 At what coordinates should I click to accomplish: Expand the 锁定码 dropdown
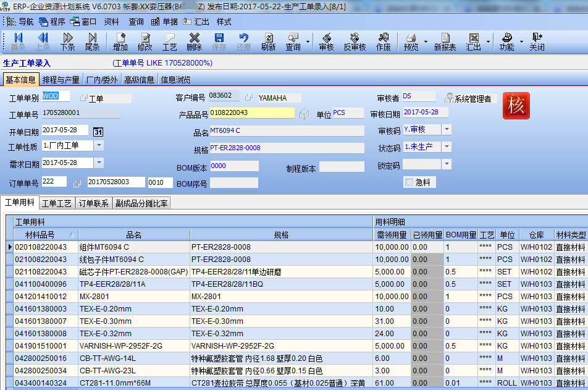pyautogui.click(x=446, y=164)
